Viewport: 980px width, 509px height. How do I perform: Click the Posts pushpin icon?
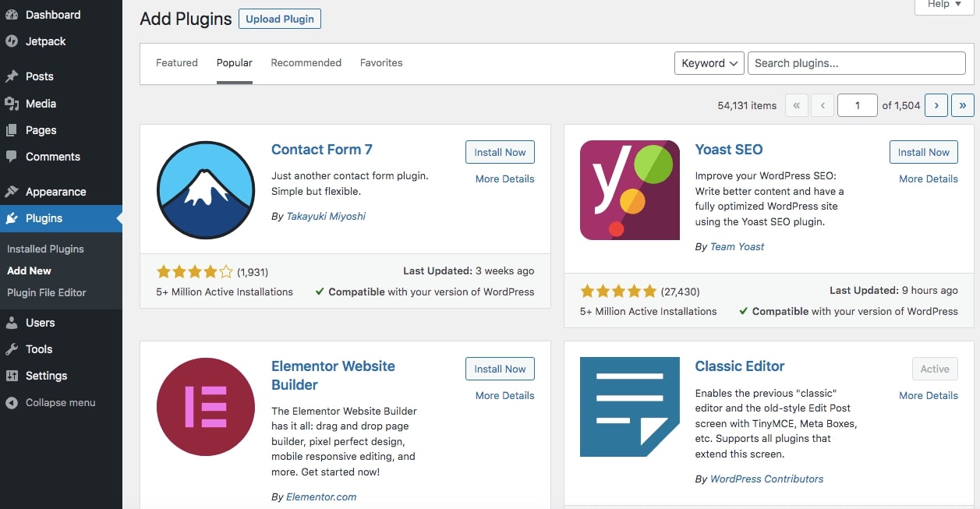(12, 76)
